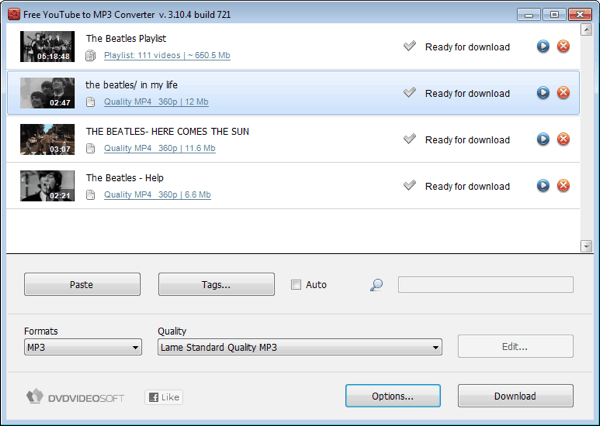Click the search input field

tap(485, 285)
